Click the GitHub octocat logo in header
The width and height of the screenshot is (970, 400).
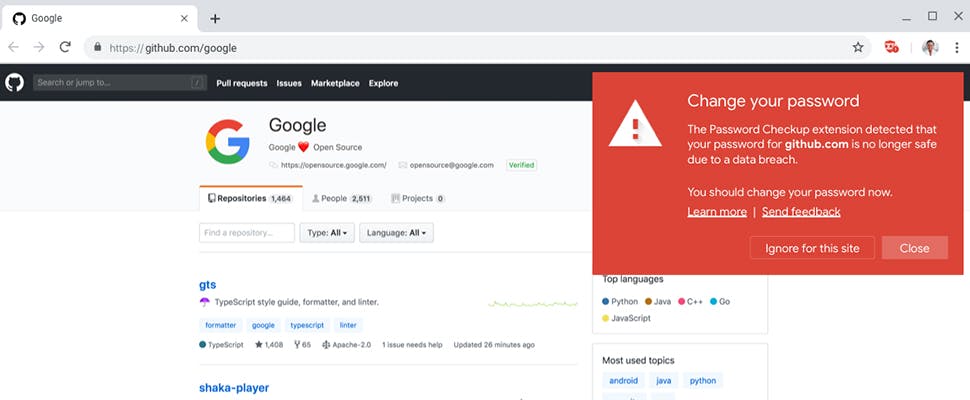pos(14,83)
